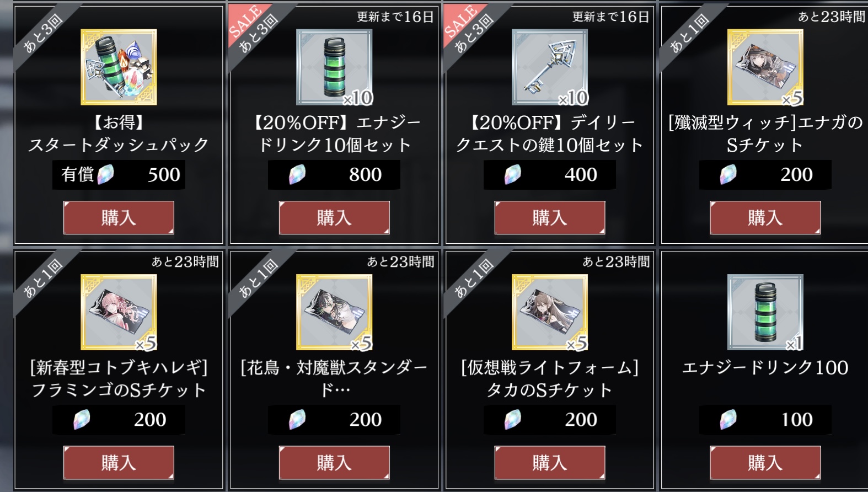Viewport: 868px width, 492px height.
Task: Open the Enaga S ticket icon
Action: point(765,67)
